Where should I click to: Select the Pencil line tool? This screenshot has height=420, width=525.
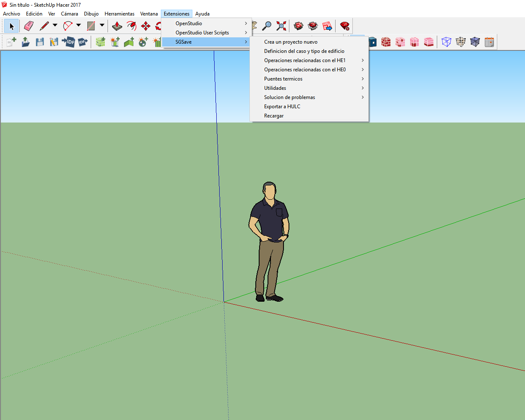pyautogui.click(x=44, y=26)
